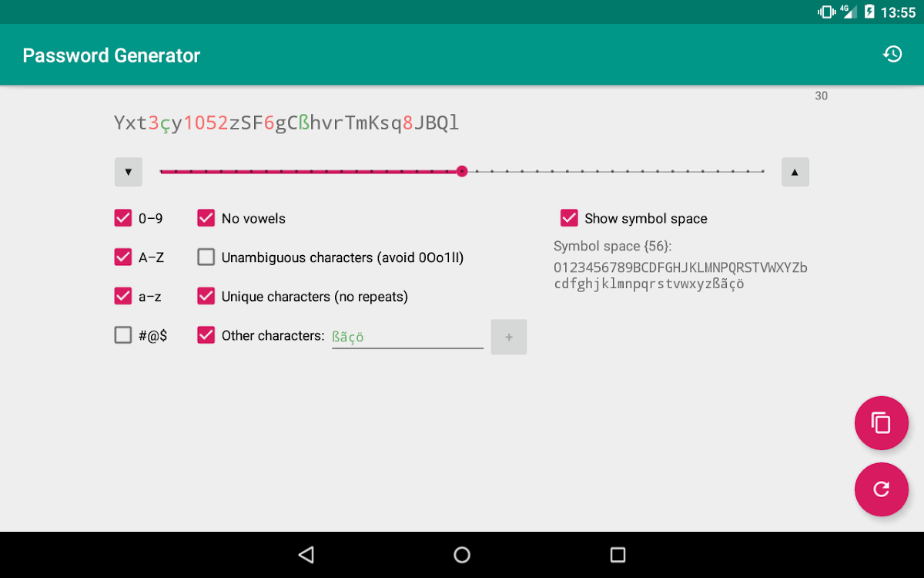The height and width of the screenshot is (578, 924).
Task: Toggle the a–z lowercase checkbox
Action: click(x=123, y=296)
